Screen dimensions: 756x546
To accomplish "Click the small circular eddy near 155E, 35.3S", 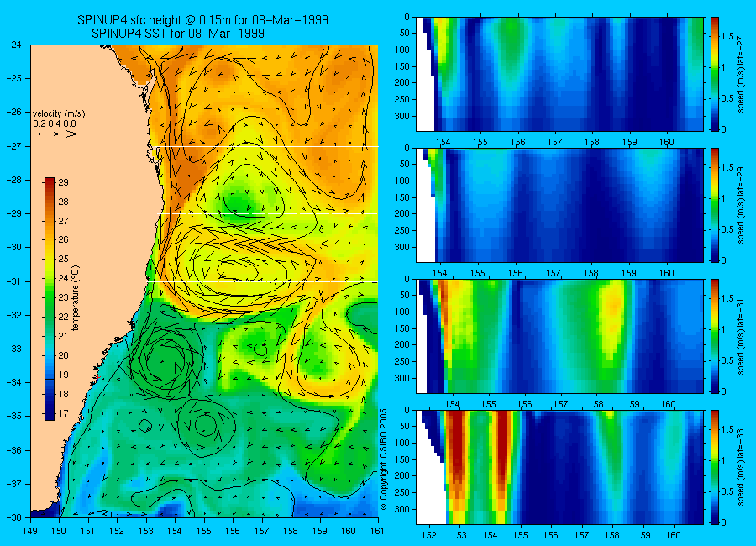I will (206, 424).
